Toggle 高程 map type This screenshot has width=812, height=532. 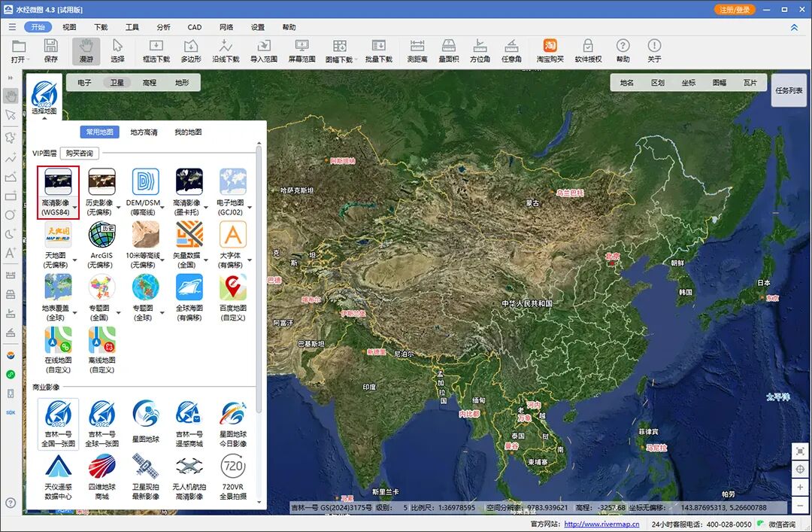[150, 83]
